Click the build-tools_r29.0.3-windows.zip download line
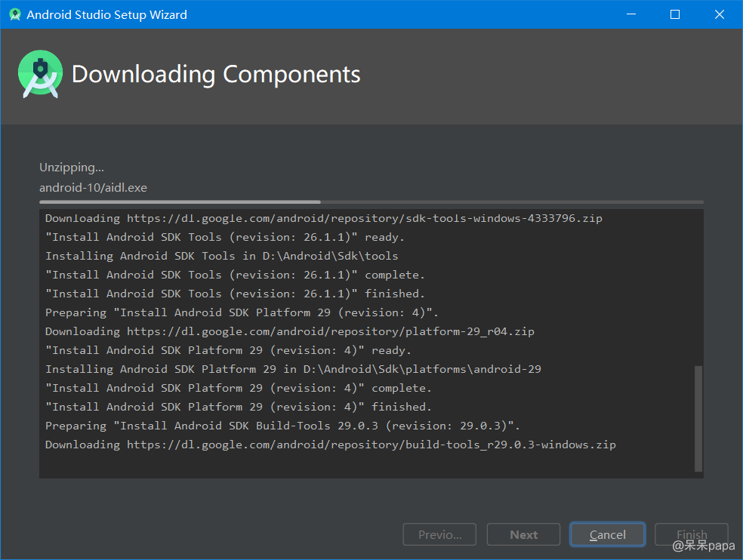743x560 pixels. pyautogui.click(x=331, y=445)
